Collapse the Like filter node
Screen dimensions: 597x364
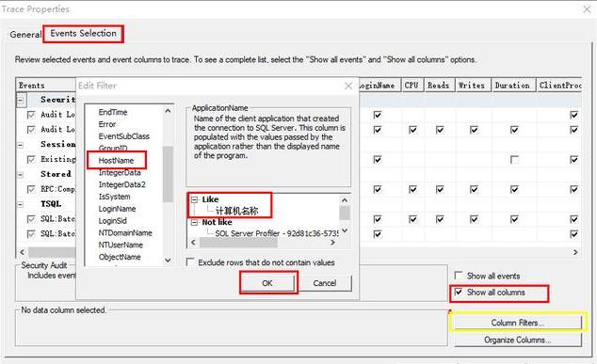pyautogui.click(x=195, y=199)
